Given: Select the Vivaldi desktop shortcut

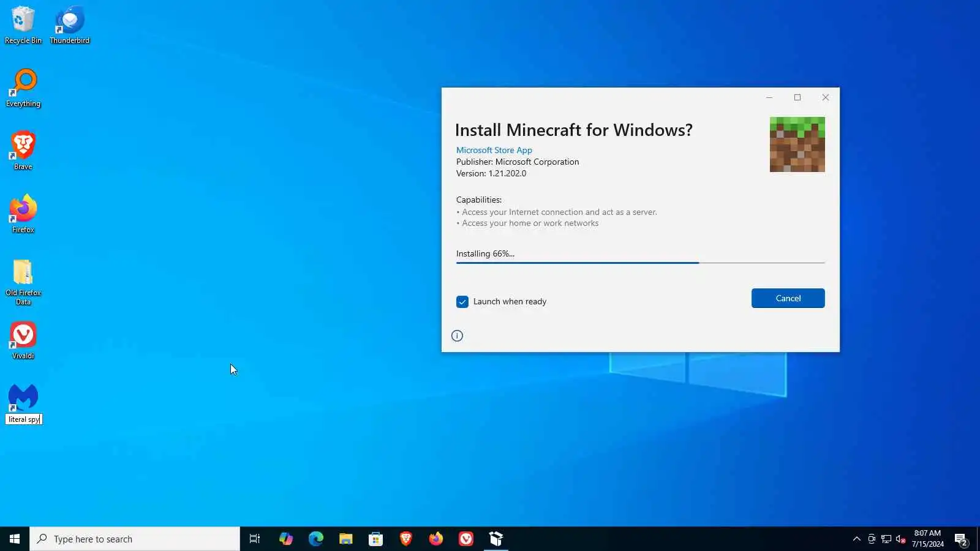Looking at the screenshot, I should [x=23, y=340].
